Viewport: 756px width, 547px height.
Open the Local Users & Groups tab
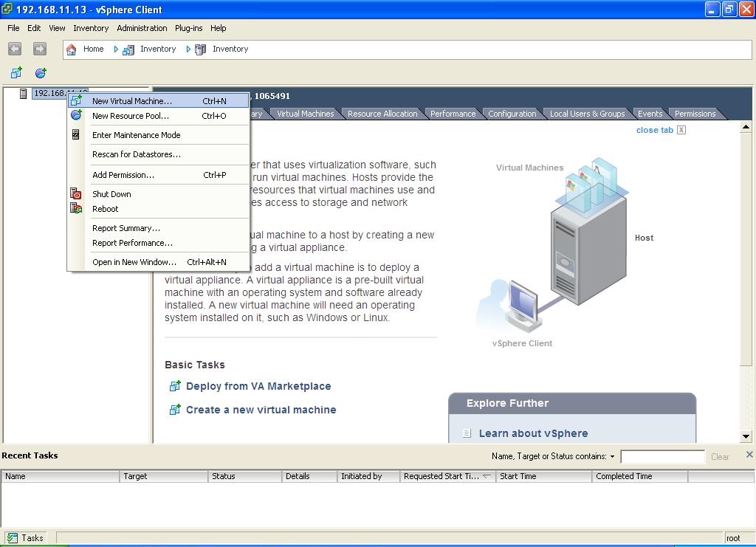point(587,114)
